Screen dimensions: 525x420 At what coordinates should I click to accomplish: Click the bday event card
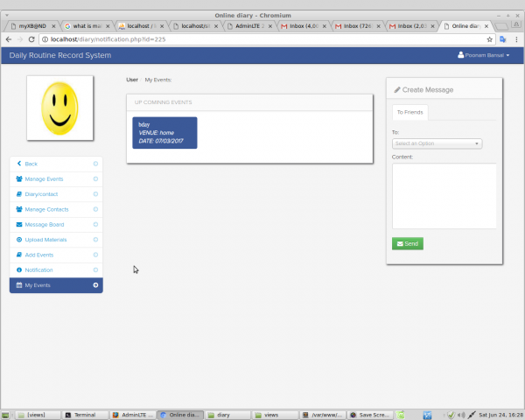coord(164,133)
